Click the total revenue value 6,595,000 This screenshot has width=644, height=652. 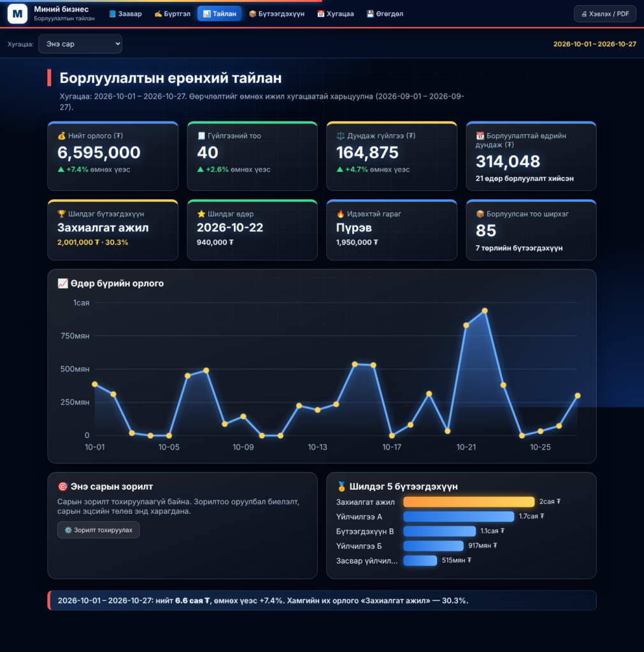99,153
